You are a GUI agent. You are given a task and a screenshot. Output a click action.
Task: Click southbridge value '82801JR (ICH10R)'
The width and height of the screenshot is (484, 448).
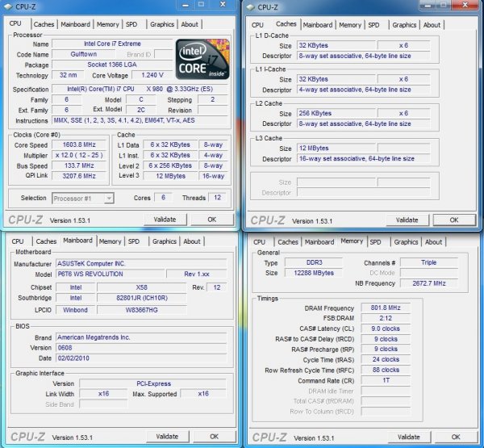[142, 298]
